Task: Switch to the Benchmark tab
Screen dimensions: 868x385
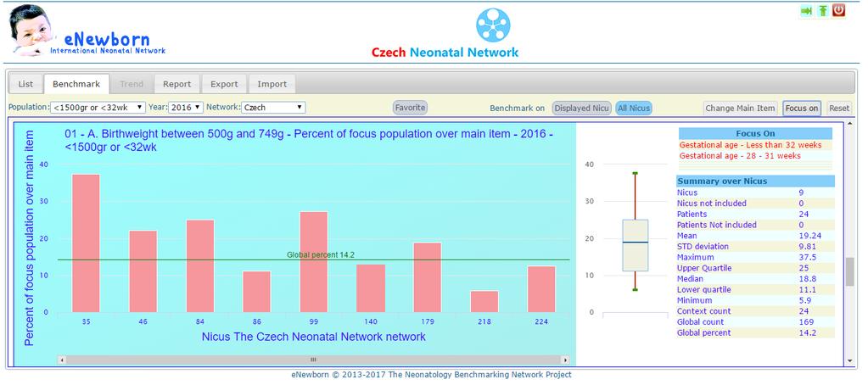Action: click(x=76, y=84)
